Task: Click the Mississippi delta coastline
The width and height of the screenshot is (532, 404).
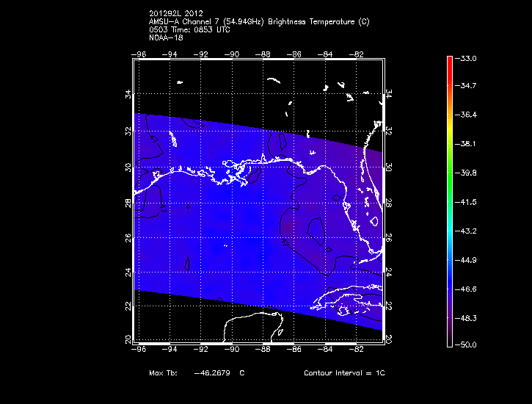Action: (x=238, y=173)
